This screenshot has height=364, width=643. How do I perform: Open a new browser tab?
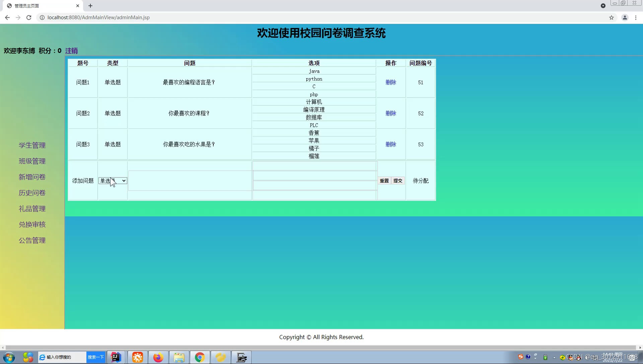[90, 6]
